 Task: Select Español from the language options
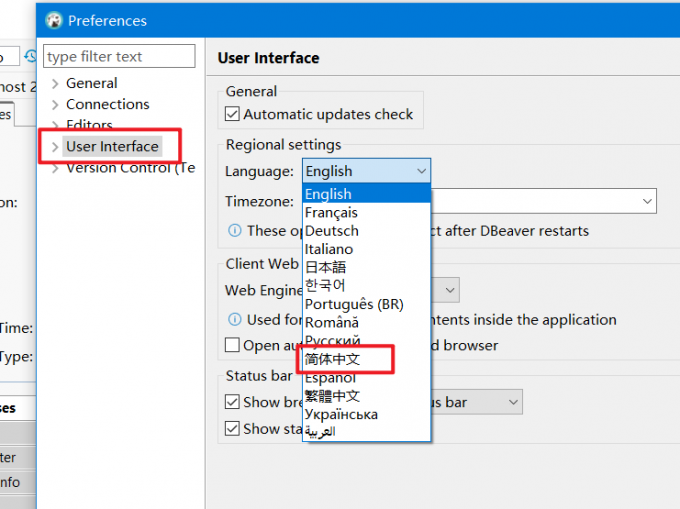(x=330, y=378)
